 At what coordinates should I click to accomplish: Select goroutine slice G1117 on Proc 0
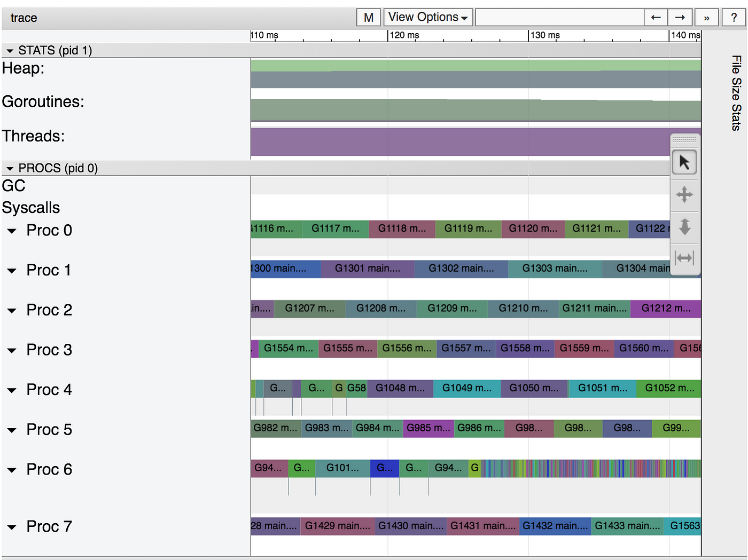coord(336,228)
